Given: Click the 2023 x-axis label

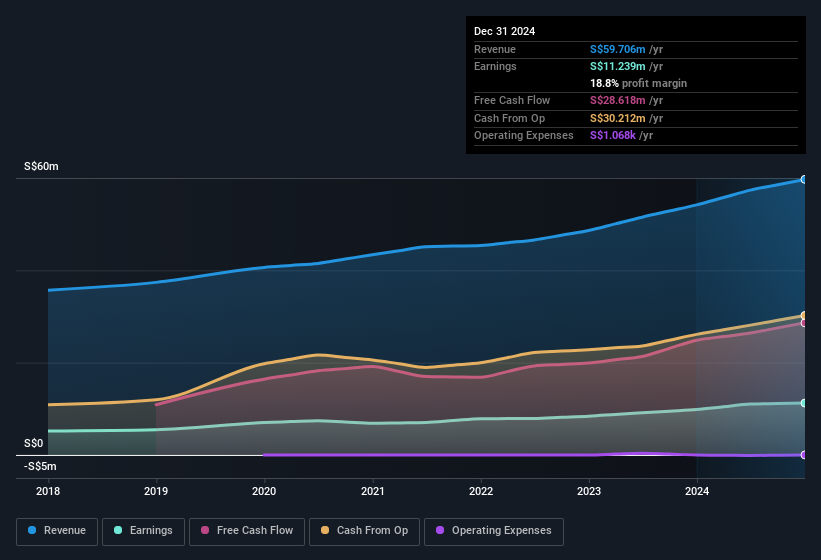Looking at the screenshot, I should click(x=589, y=491).
